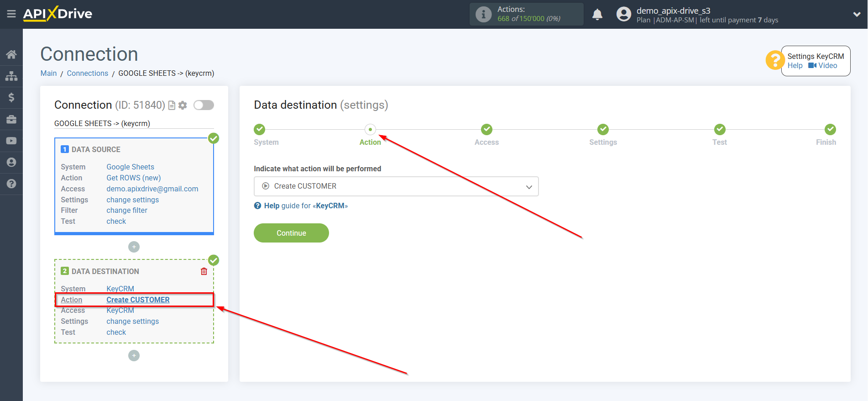Add step after Data Source plus icon
The width and height of the screenshot is (868, 401).
pos(134,247)
